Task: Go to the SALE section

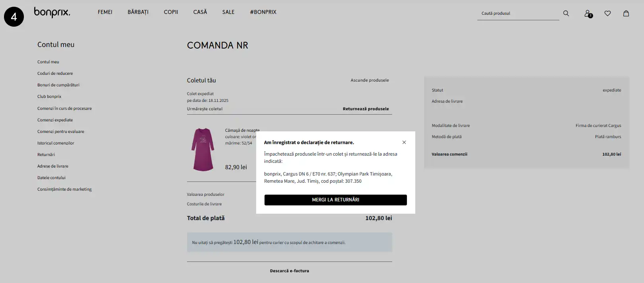Action: 228,12
